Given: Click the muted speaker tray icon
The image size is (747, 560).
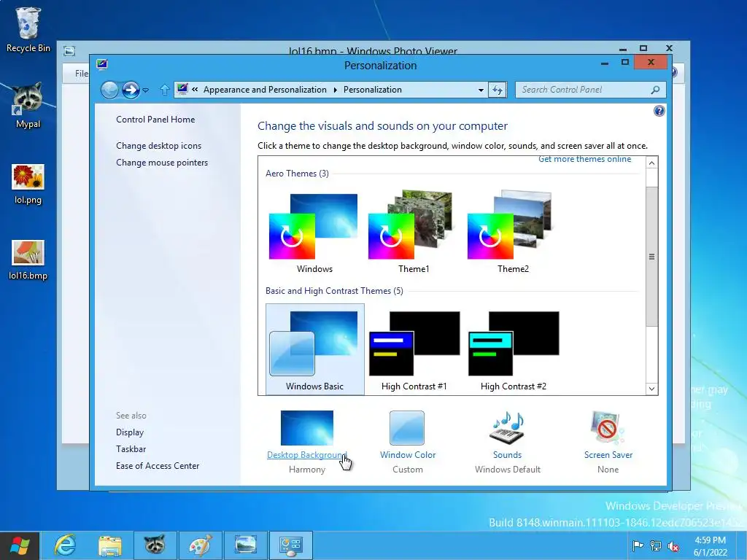Looking at the screenshot, I should point(673,545).
